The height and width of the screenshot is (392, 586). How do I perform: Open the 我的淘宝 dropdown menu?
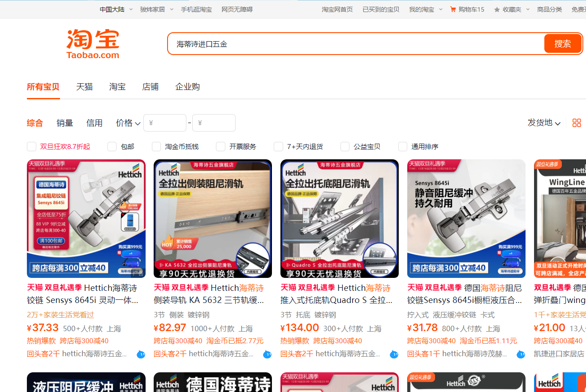click(x=425, y=9)
